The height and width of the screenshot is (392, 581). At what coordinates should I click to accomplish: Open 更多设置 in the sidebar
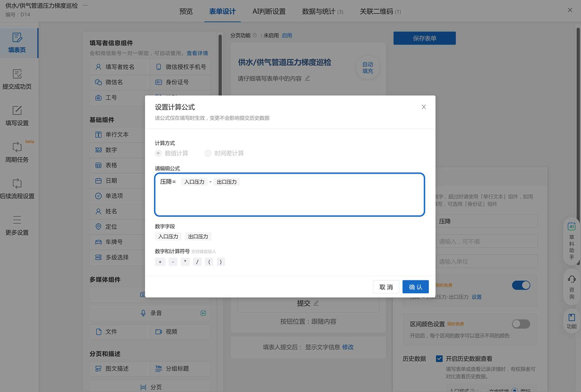click(x=17, y=225)
